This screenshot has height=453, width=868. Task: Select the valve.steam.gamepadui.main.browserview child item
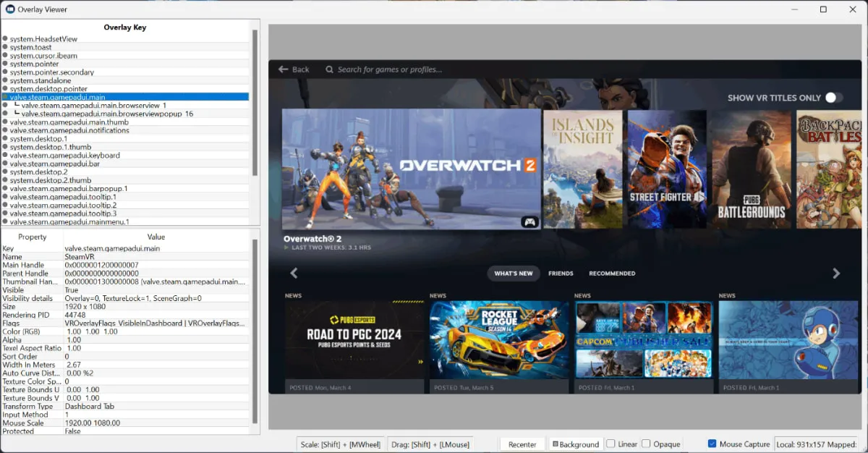click(x=94, y=106)
